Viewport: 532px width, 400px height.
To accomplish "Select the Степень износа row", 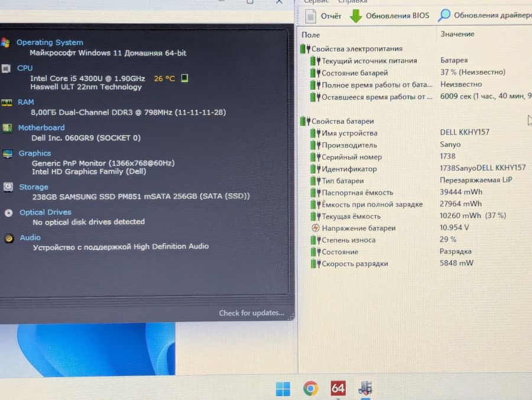I will click(x=421, y=240).
